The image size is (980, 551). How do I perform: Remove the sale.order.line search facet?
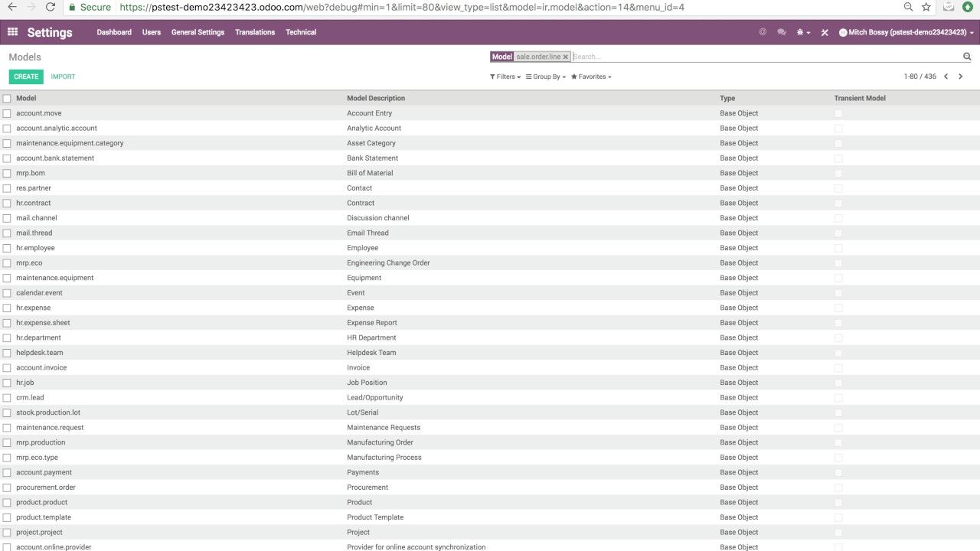(566, 57)
